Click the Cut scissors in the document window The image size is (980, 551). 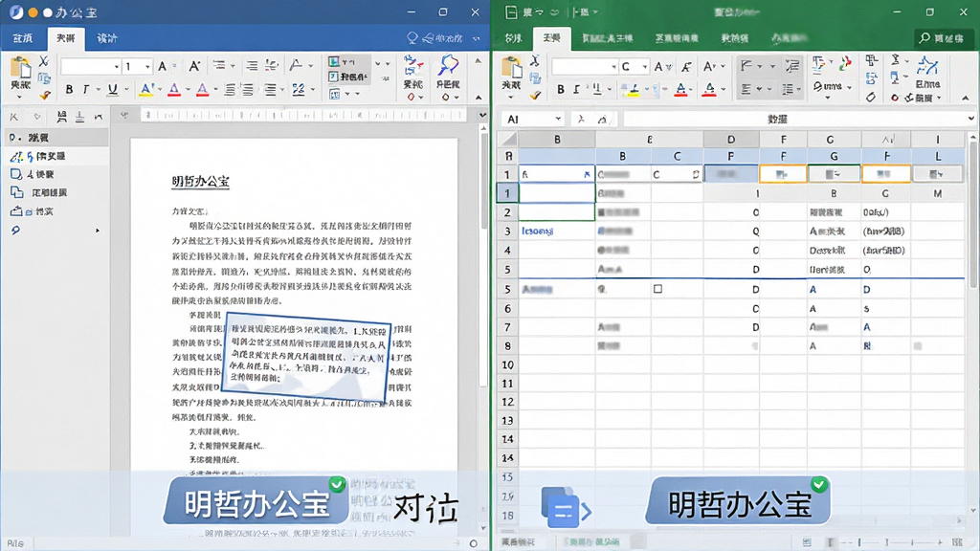[44, 61]
